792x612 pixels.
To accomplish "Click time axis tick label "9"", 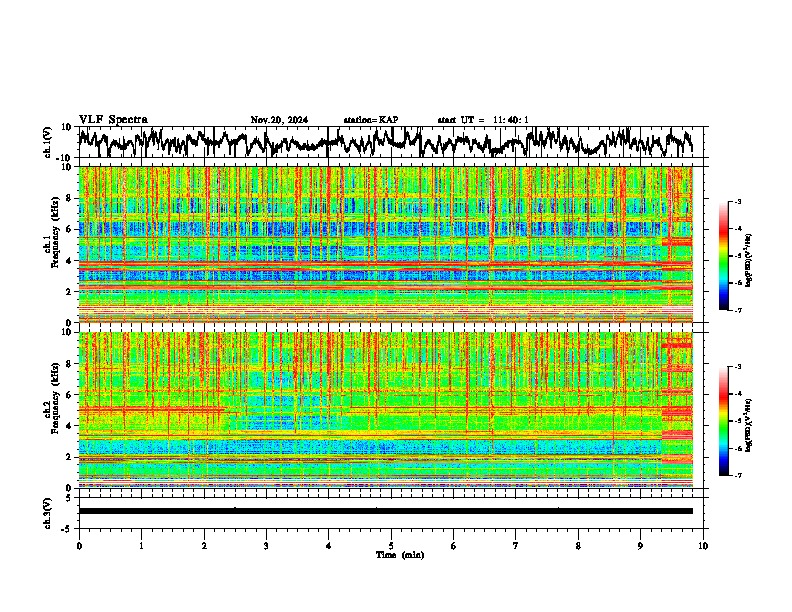I will [640, 546].
